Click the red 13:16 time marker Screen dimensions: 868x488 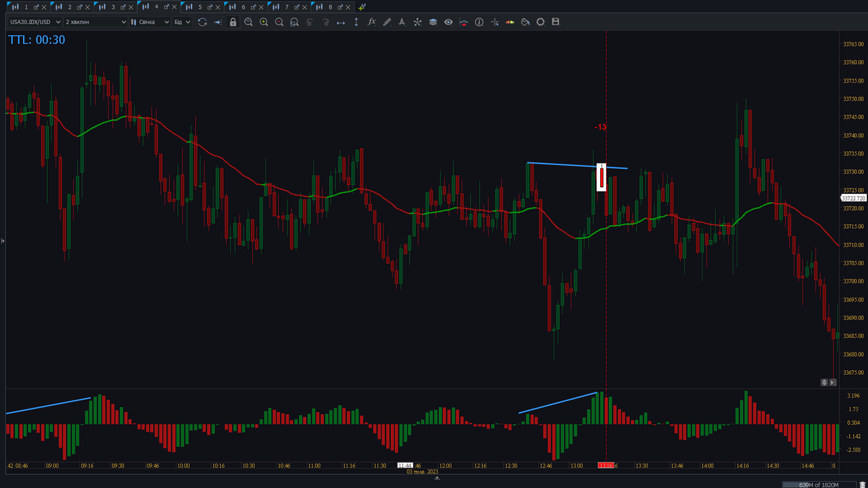pos(606,465)
